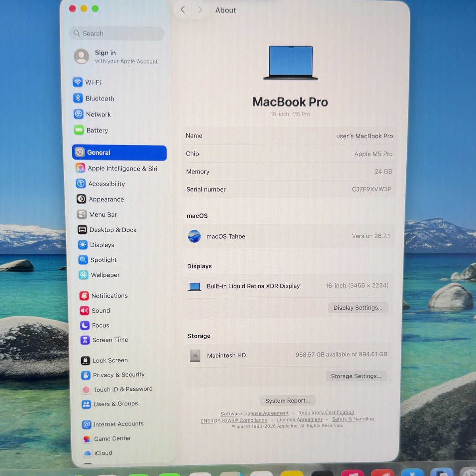The height and width of the screenshot is (476, 476).
Task: Click the Desktop & Dock icon
Action: pyautogui.click(x=82, y=230)
